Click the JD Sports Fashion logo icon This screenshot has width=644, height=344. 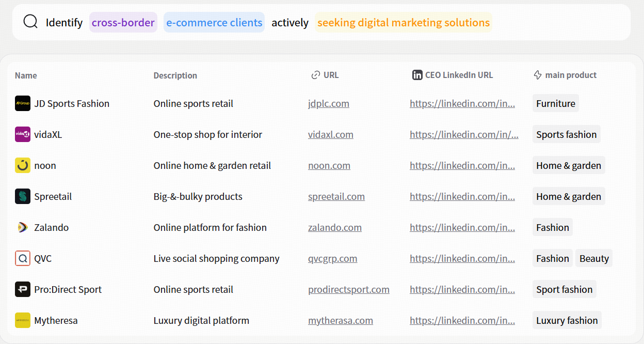pyautogui.click(x=23, y=103)
